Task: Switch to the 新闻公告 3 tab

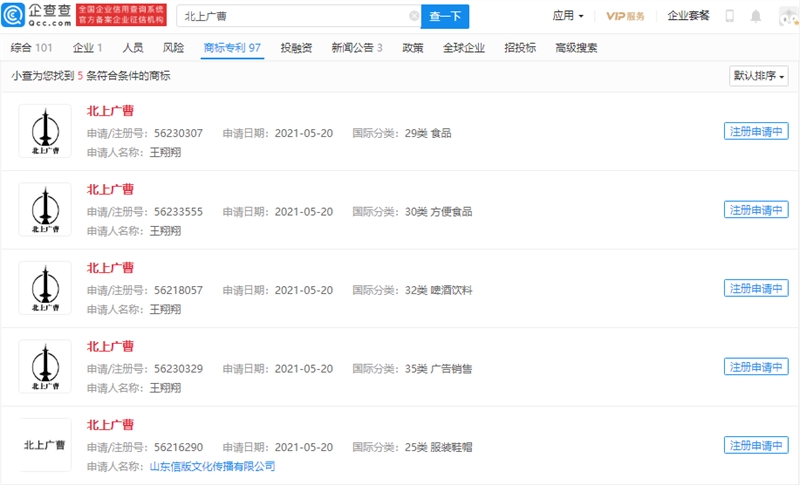Action: point(357,48)
